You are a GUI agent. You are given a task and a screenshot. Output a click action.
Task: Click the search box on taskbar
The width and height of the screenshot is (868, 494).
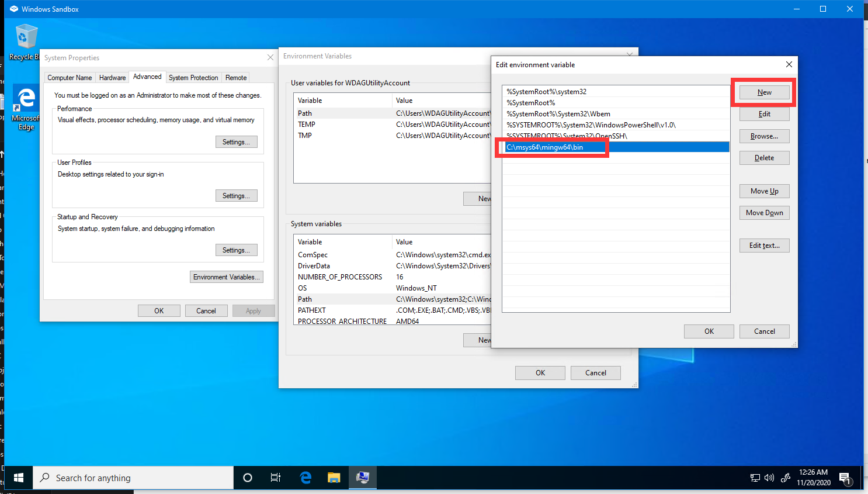[133, 478]
